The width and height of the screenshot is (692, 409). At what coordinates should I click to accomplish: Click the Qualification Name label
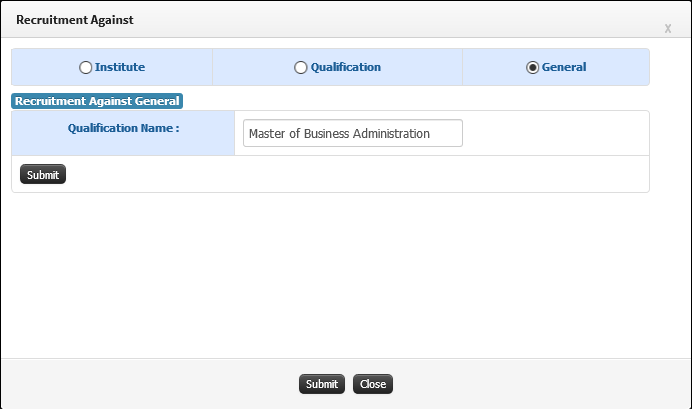[x=124, y=128]
